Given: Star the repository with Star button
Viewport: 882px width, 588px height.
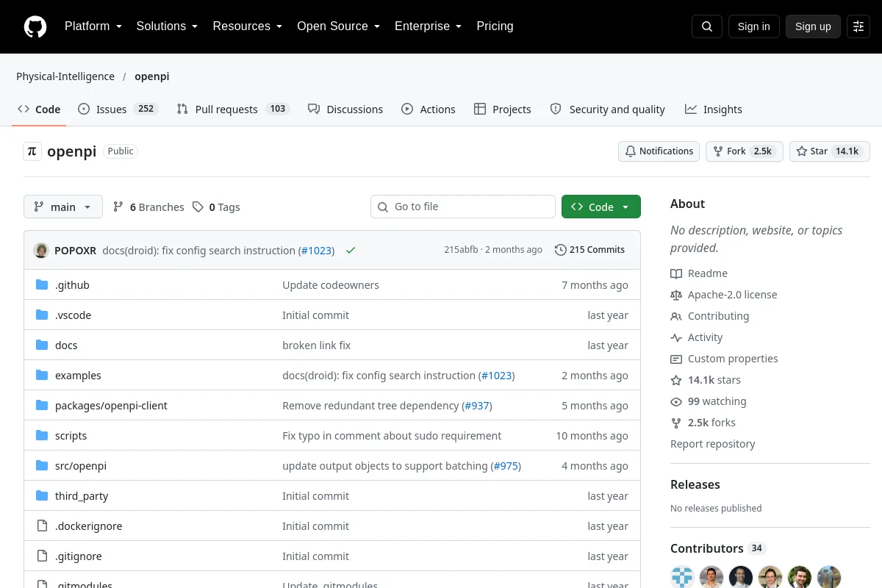Looking at the screenshot, I should point(830,151).
